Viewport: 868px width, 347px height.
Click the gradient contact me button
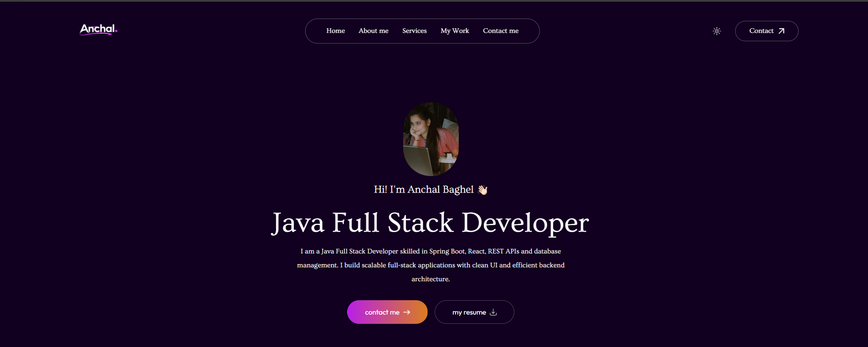click(x=387, y=312)
